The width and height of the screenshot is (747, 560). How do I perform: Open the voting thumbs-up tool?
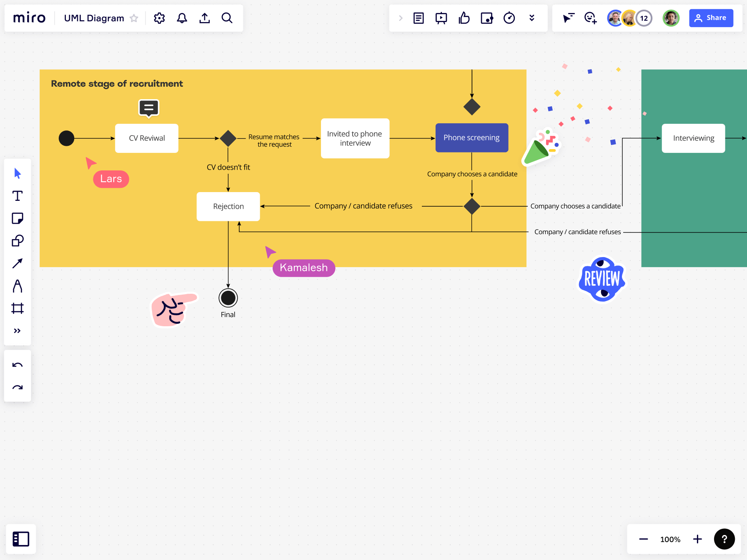[x=464, y=18]
